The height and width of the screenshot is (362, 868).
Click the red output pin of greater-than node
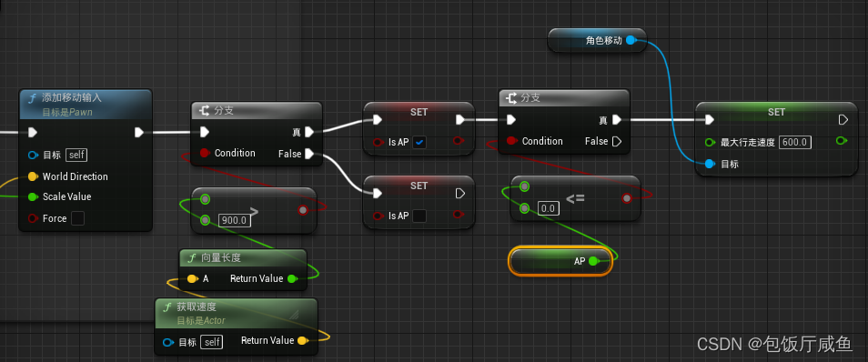click(x=303, y=210)
